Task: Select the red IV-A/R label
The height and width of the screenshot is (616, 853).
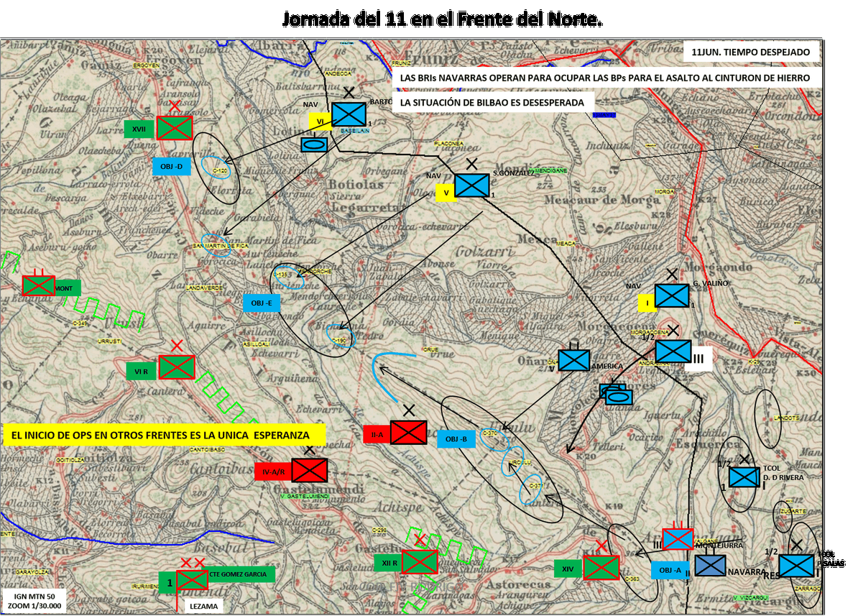Action: tap(273, 472)
